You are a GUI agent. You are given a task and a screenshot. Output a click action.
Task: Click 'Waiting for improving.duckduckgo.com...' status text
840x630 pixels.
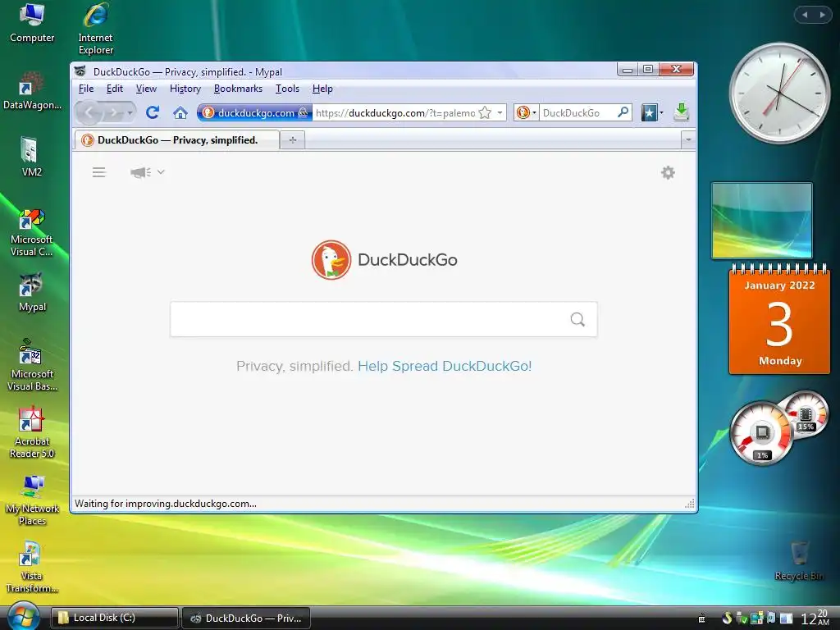[x=166, y=504]
